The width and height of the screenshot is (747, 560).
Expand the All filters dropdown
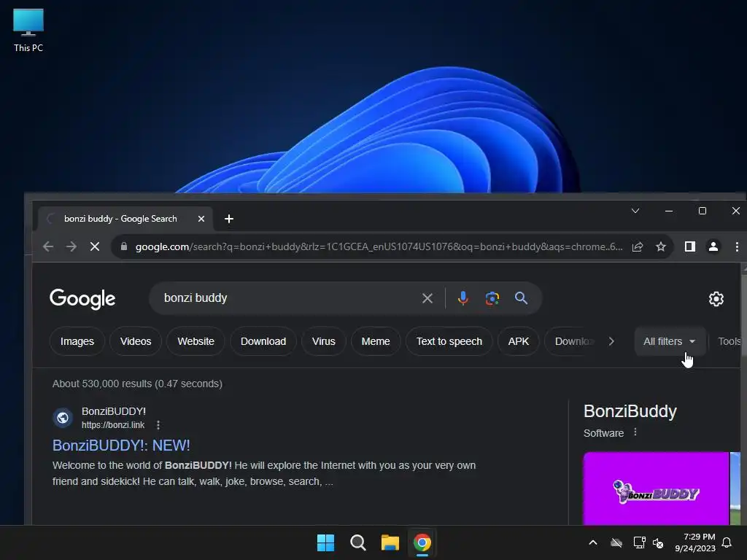(x=670, y=341)
